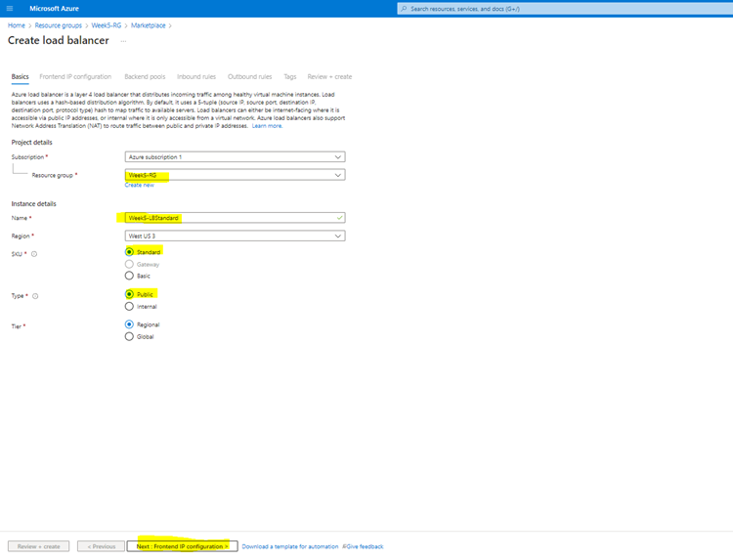Return to Marketplace breadcrumb link
The image size is (733, 560).
149,25
